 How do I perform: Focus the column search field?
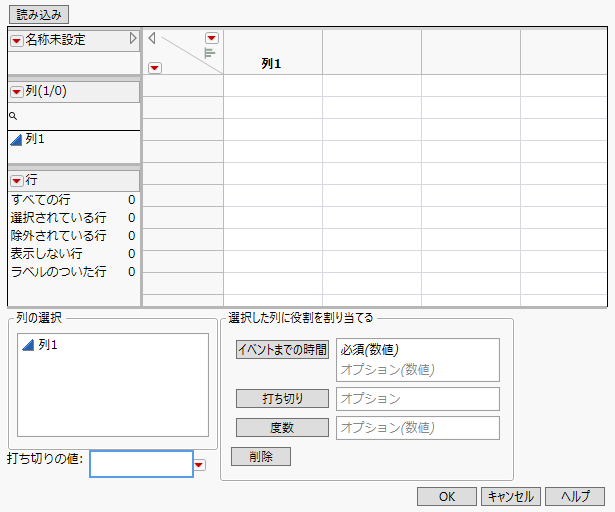coord(74,117)
